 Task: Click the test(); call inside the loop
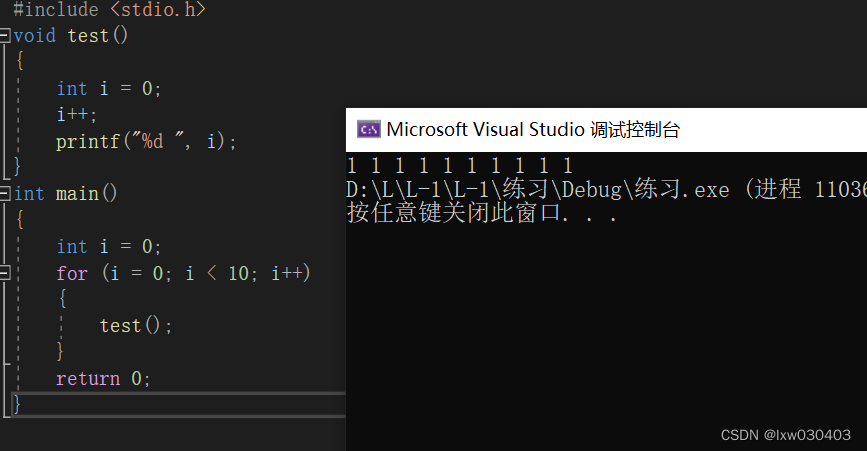(x=135, y=326)
